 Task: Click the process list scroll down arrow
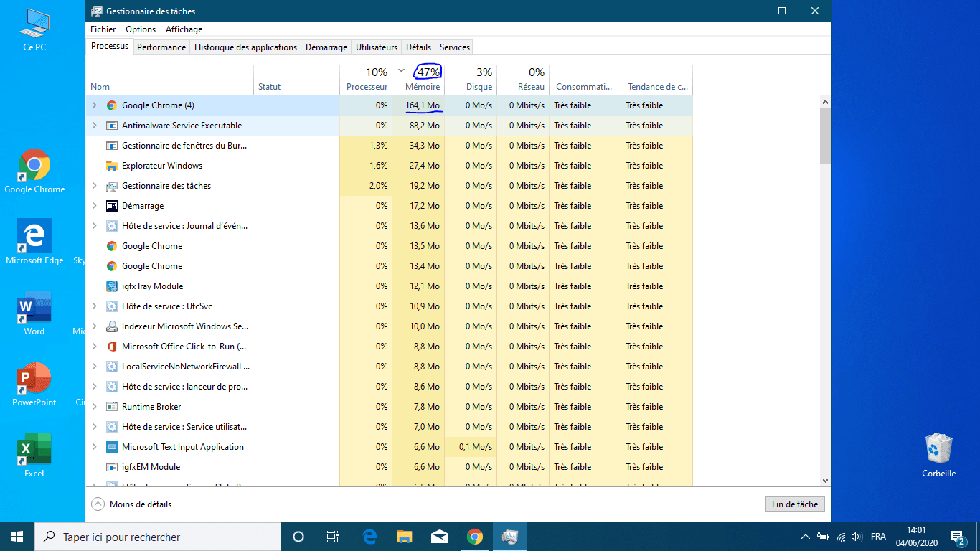(x=825, y=481)
